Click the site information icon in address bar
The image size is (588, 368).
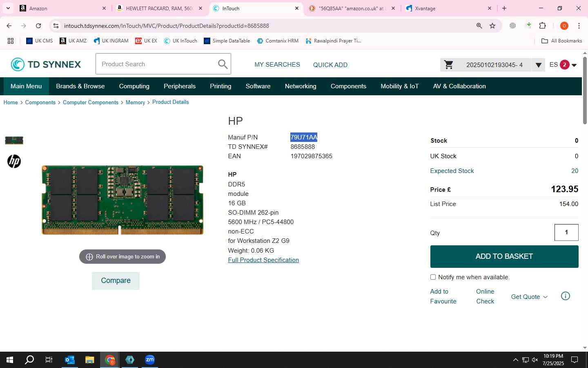coord(56,26)
